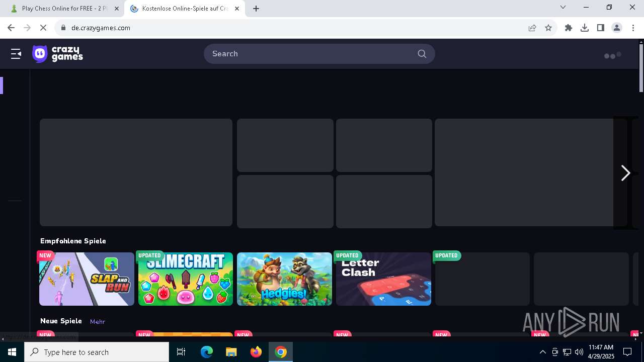This screenshot has width=644, height=362.
Task: Toggle the CrazyGames sidebar menu icon
Action: pos(16,54)
